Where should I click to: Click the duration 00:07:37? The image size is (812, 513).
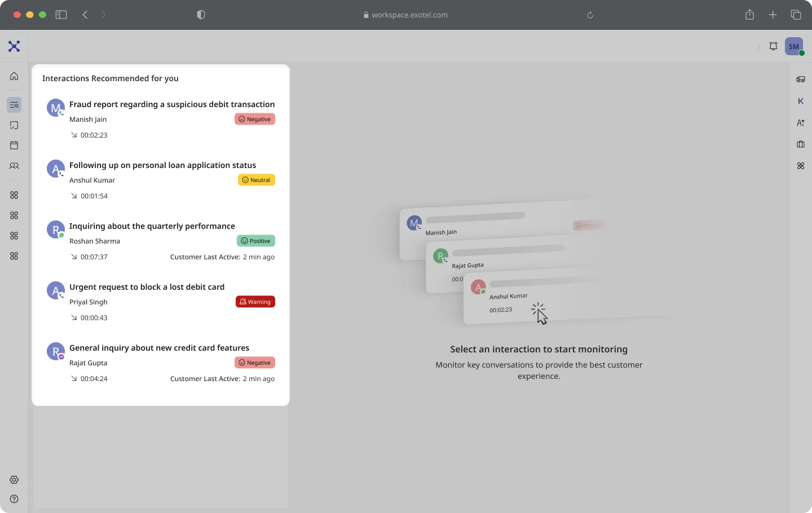click(x=94, y=257)
